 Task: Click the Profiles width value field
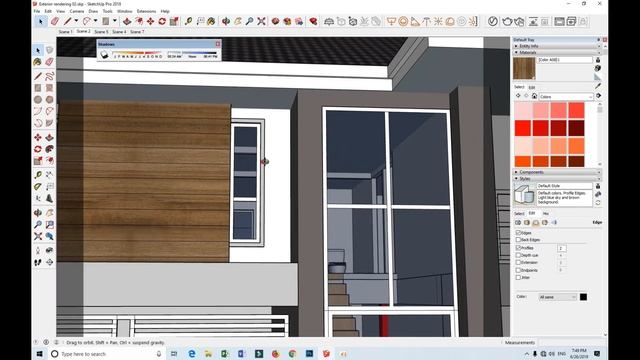(x=561, y=248)
